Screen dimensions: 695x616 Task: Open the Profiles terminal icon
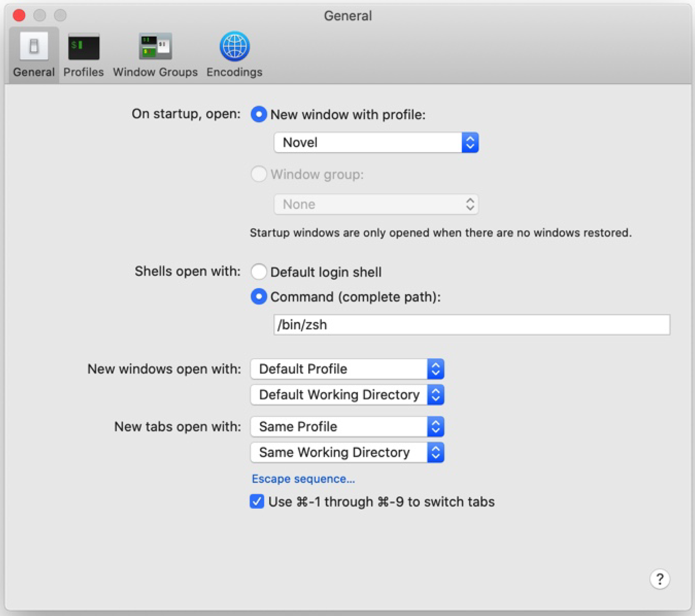click(84, 47)
